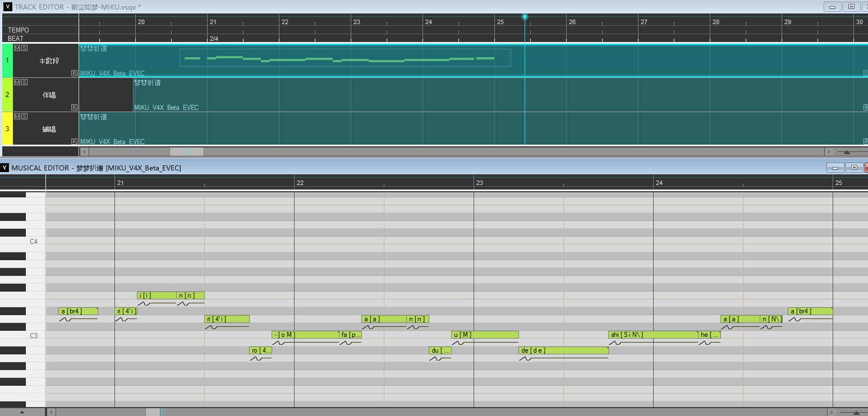Screen dimensions: 868x416
Task: Select the 'shi [S i N\]' note
Action: coord(653,335)
